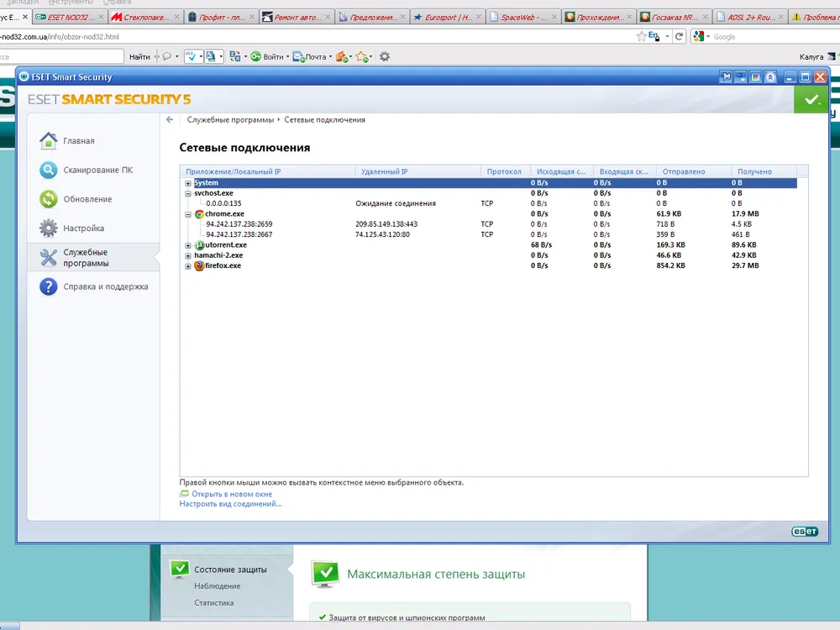Open Справка и поддержка help icon

coord(49,287)
